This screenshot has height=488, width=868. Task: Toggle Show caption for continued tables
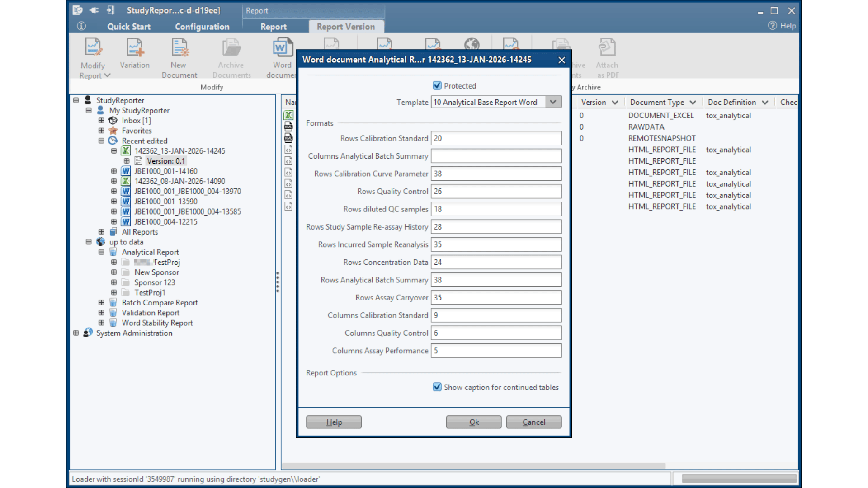(x=437, y=387)
